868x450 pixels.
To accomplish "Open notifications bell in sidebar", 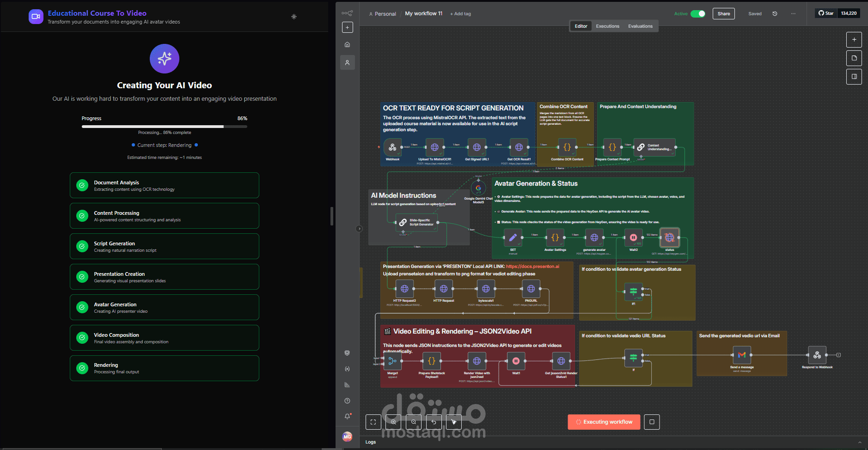I will 348,416.
